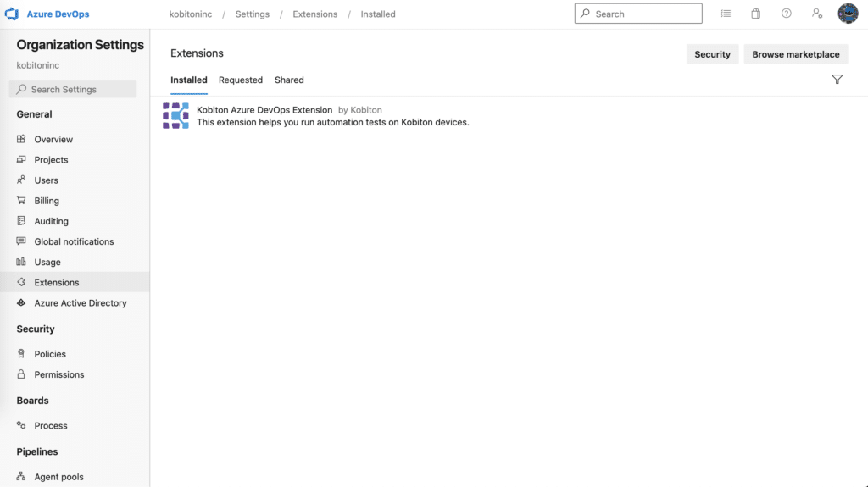Open Kobiton Azure DevOps Extension title
The image size is (868, 487).
pos(264,110)
